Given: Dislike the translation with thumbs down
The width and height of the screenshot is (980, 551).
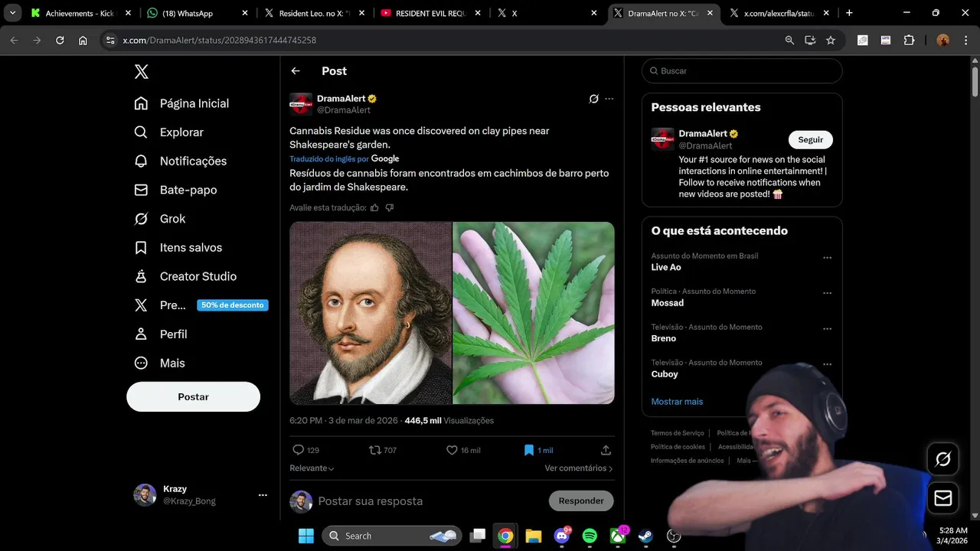Looking at the screenshot, I should 389,207.
